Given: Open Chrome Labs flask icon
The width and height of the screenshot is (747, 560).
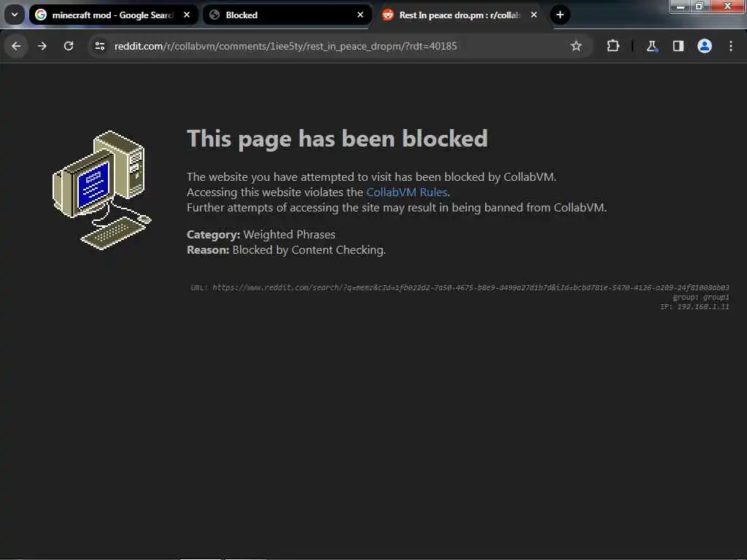Looking at the screenshot, I should coord(651,46).
